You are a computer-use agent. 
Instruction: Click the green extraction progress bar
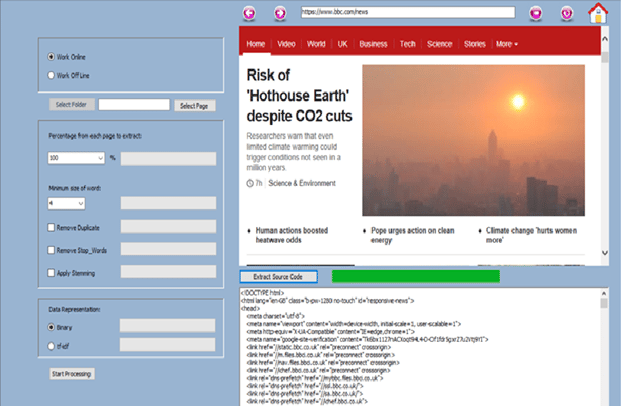coord(416,276)
